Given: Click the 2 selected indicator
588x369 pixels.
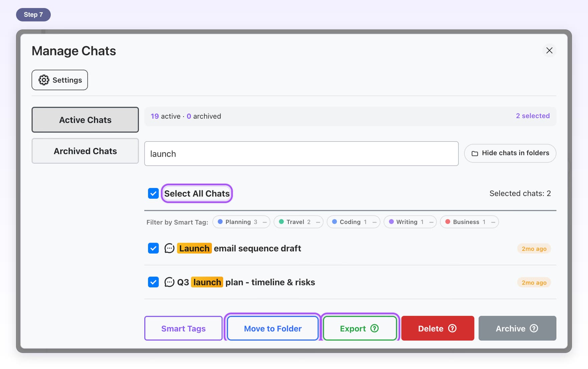Looking at the screenshot, I should 533,116.
